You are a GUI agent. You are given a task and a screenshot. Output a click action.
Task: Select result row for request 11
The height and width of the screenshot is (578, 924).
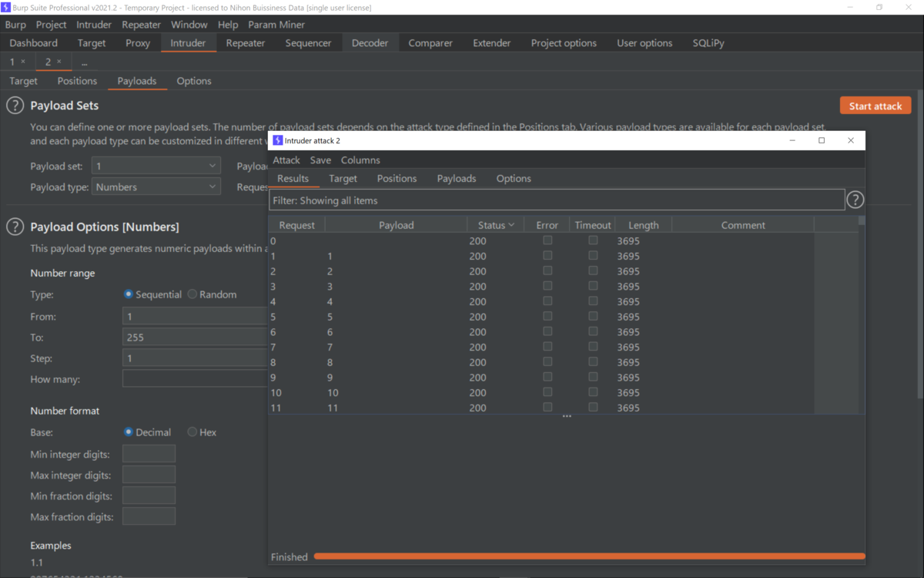541,408
